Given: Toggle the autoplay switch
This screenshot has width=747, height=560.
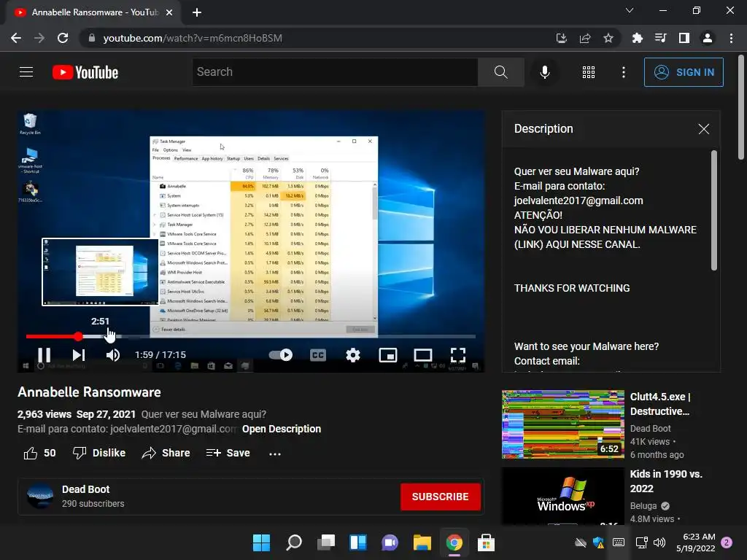Looking at the screenshot, I should pyautogui.click(x=281, y=355).
